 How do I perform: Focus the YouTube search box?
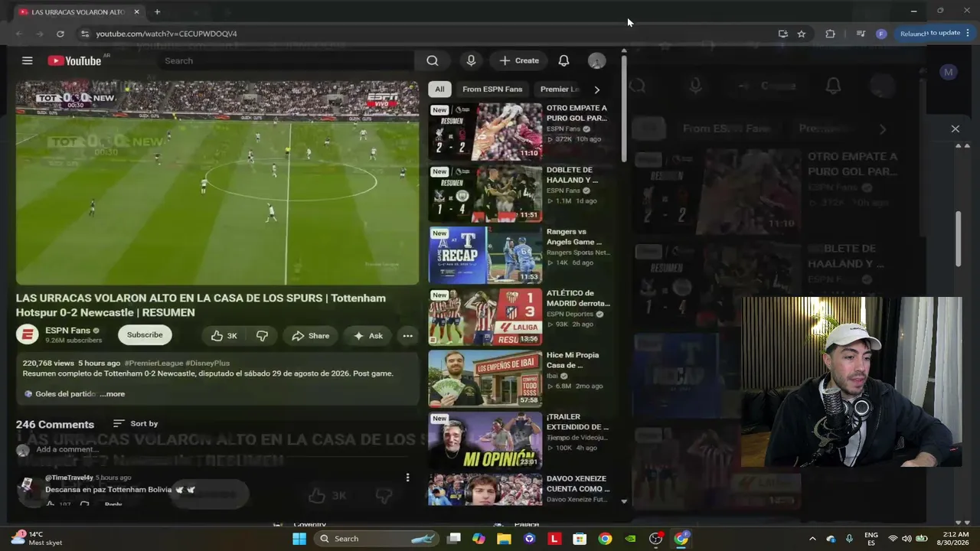[287, 60]
